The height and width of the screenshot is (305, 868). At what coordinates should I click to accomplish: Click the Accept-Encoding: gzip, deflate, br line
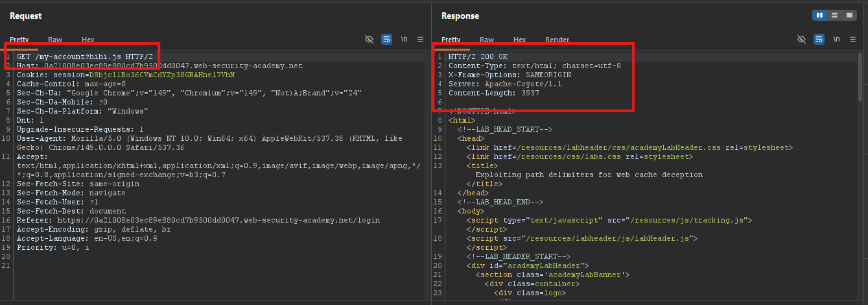click(x=94, y=229)
